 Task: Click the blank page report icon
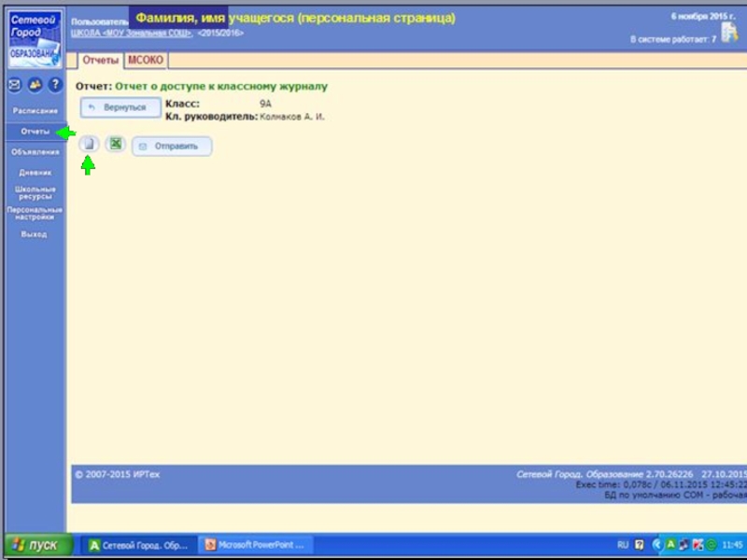tap(88, 145)
